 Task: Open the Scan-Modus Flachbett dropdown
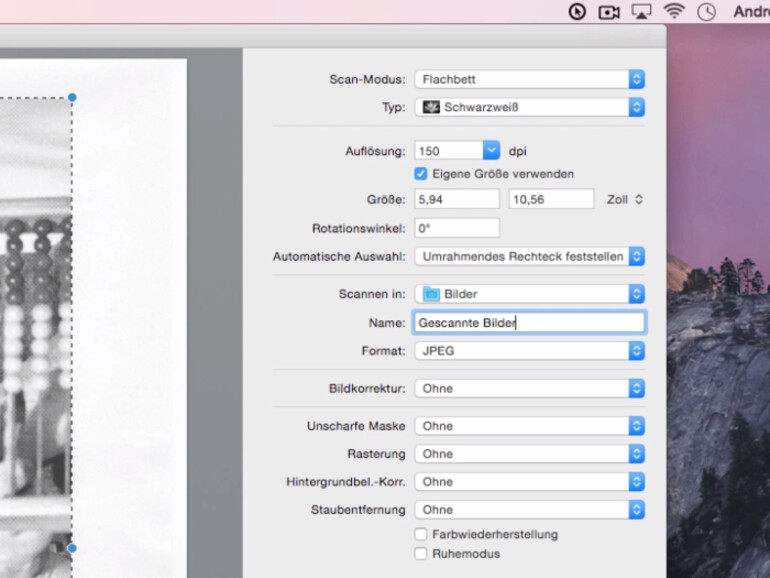click(529, 79)
